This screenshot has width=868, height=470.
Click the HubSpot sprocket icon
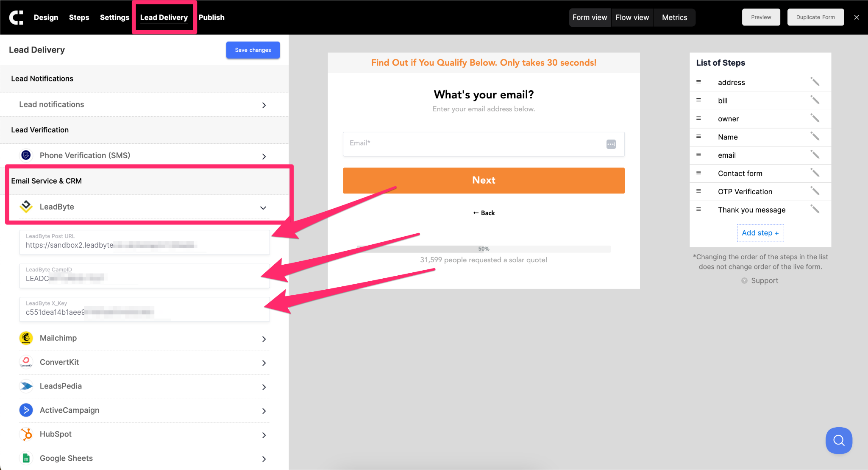tap(26, 434)
